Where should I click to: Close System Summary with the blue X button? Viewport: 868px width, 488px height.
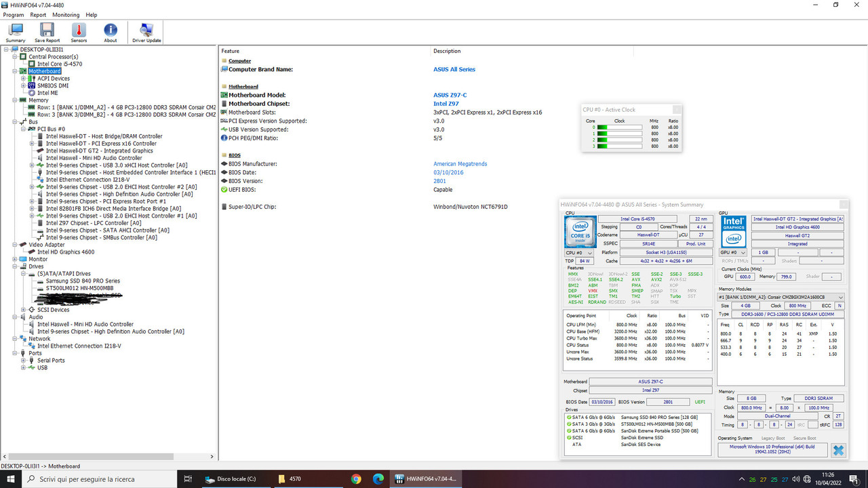(838, 450)
